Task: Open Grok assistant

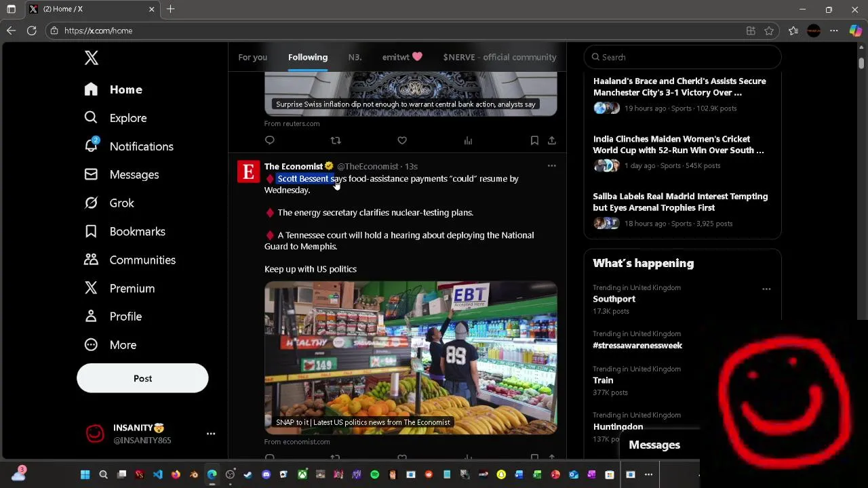Action: pos(109,203)
